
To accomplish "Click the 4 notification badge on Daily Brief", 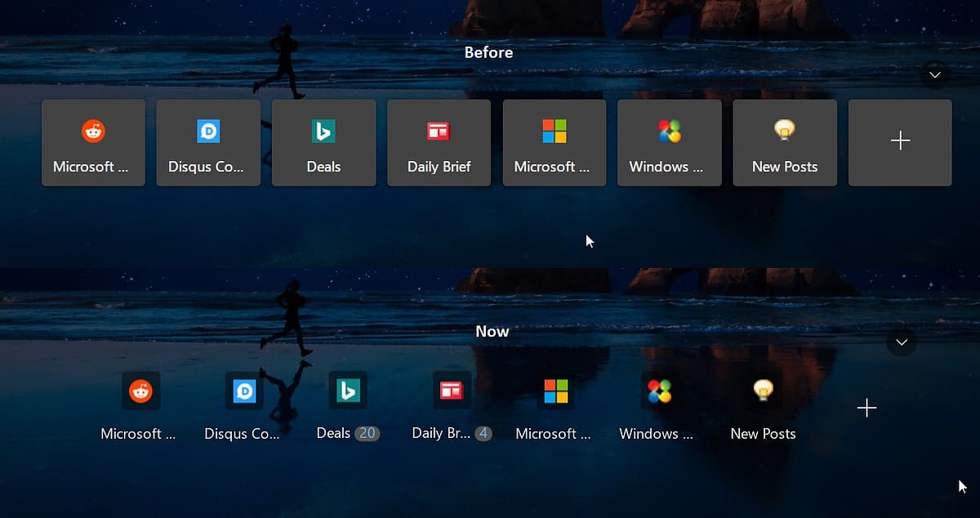I will pos(483,433).
